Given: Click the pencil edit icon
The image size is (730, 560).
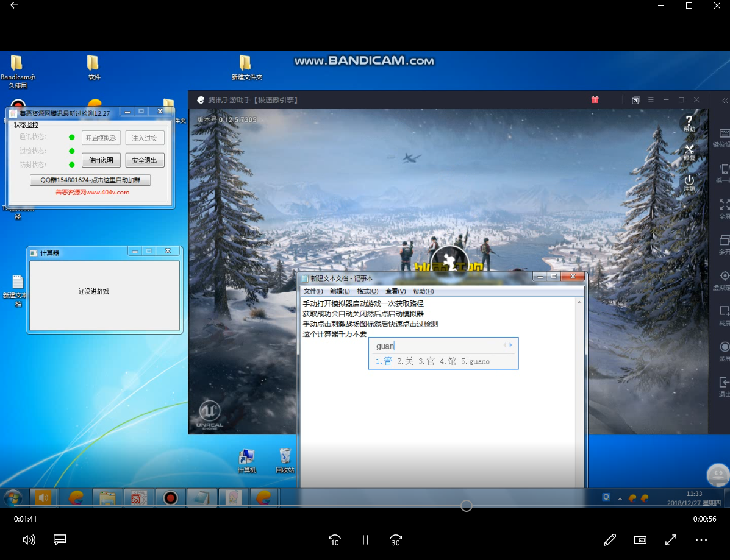Looking at the screenshot, I should click(609, 539).
